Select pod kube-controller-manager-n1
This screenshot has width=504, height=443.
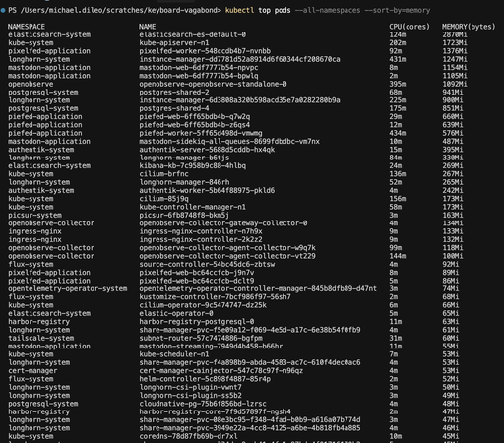tap(192, 207)
